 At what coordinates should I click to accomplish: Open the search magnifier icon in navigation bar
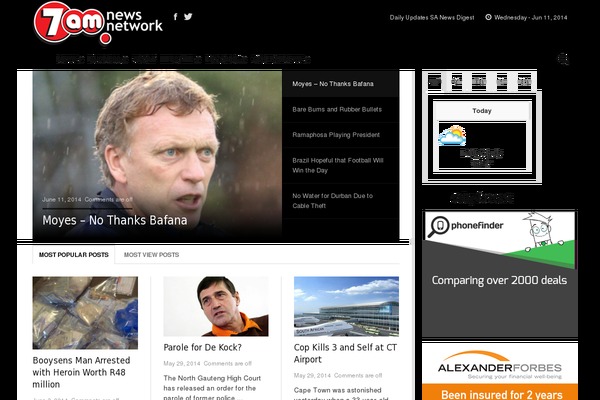pos(563,59)
